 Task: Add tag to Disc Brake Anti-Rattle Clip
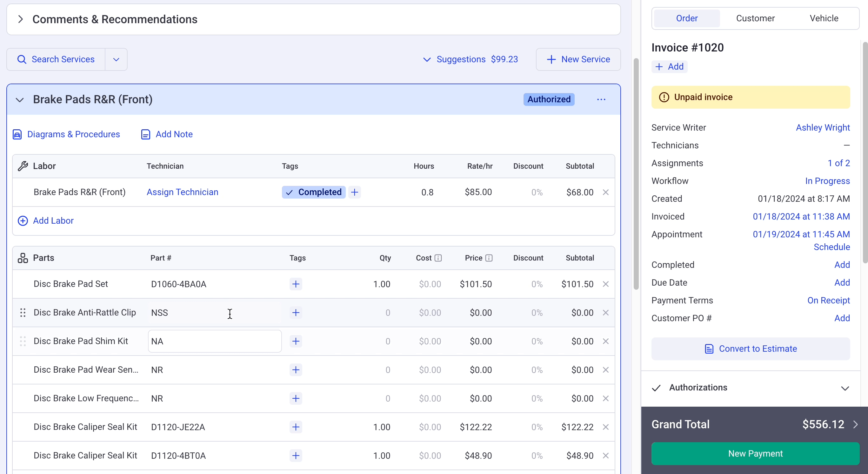click(296, 313)
